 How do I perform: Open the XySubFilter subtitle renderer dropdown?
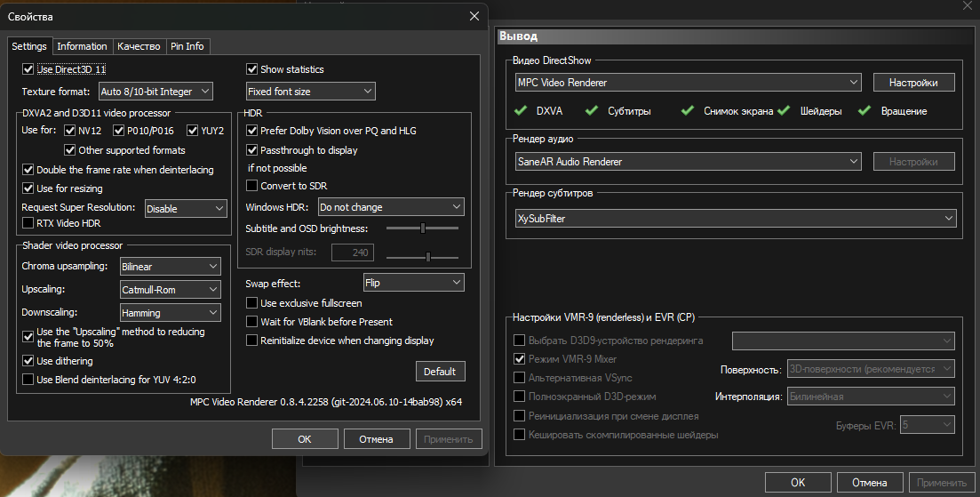pos(735,218)
